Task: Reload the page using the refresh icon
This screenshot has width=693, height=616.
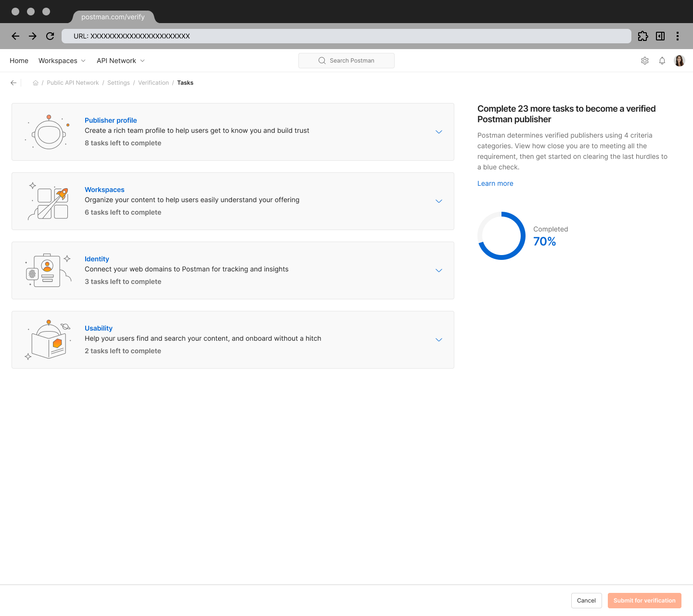Action: point(50,36)
